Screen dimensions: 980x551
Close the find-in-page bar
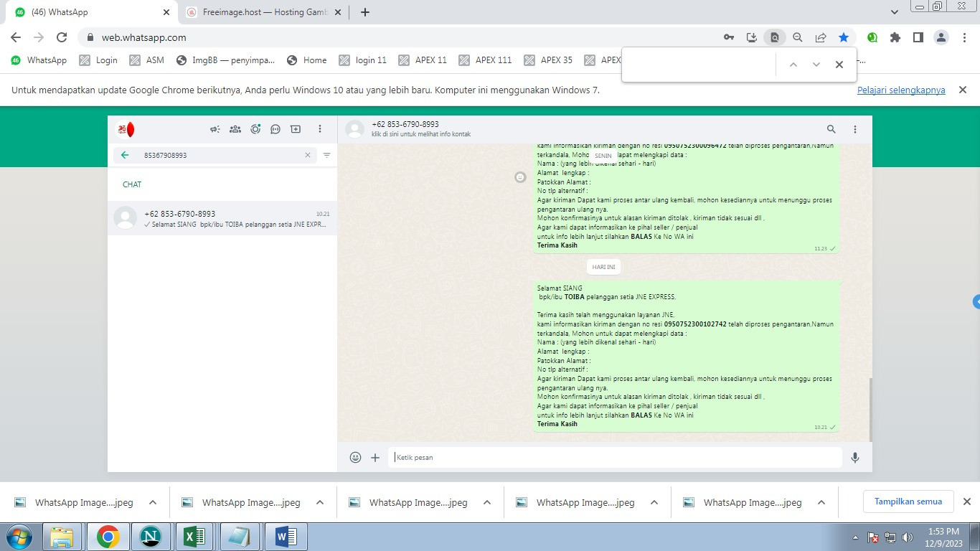coord(839,65)
